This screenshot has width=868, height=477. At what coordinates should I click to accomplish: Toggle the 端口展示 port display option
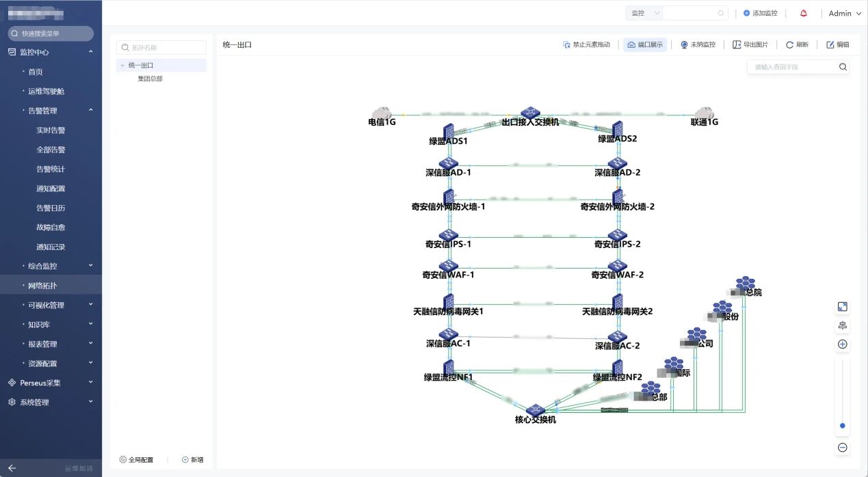pos(644,44)
